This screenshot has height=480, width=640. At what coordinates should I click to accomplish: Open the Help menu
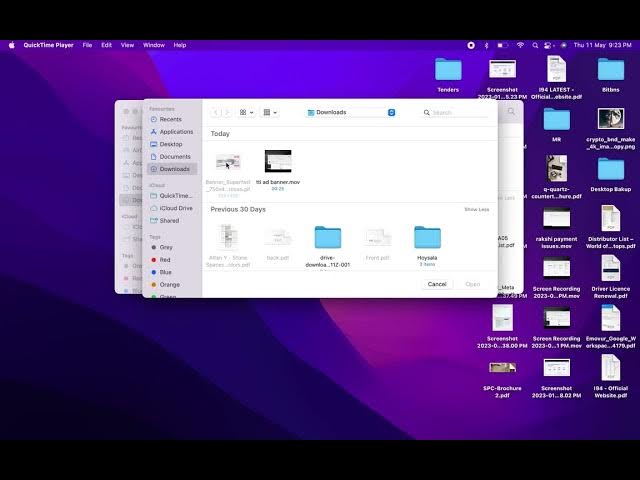(x=180, y=45)
